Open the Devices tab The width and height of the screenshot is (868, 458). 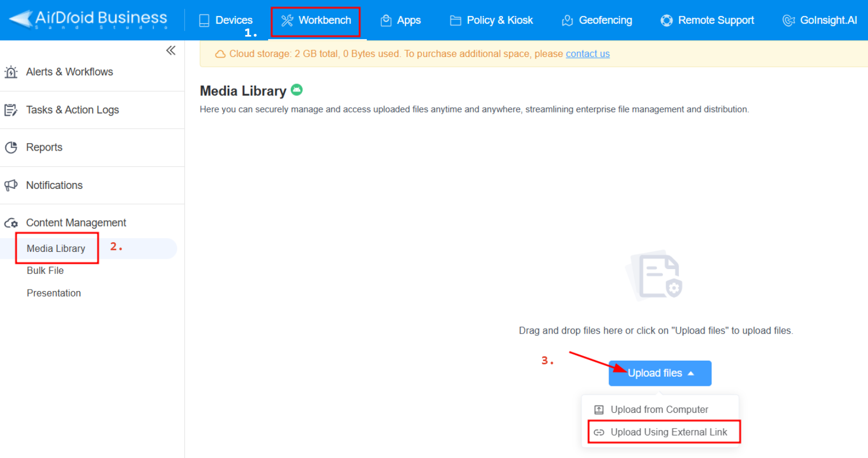coord(226,20)
